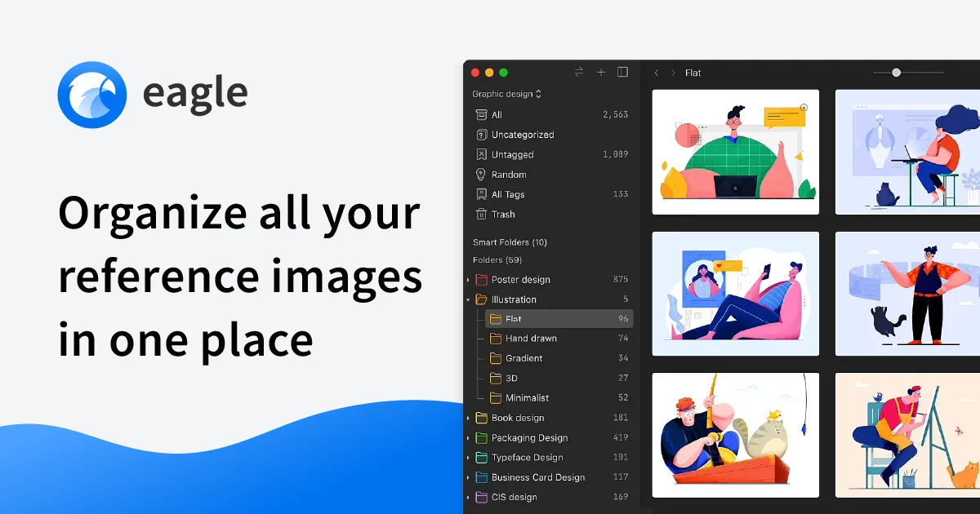
Task: Click the Smart Folders (10) header
Action: [x=510, y=242]
